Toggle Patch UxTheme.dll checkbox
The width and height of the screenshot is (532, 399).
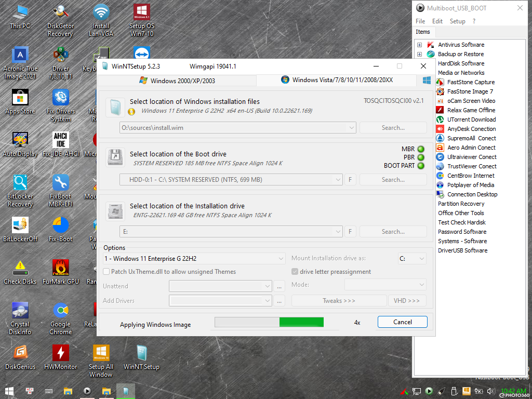(x=106, y=272)
